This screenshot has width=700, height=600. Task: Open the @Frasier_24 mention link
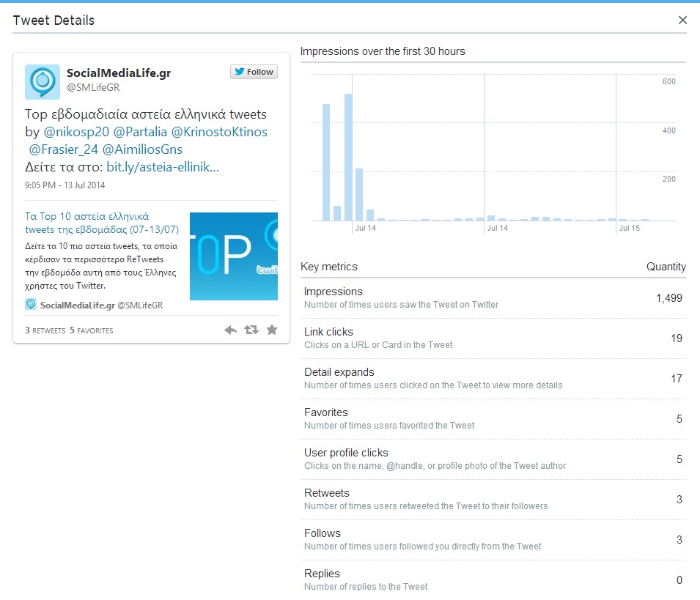click(63, 149)
